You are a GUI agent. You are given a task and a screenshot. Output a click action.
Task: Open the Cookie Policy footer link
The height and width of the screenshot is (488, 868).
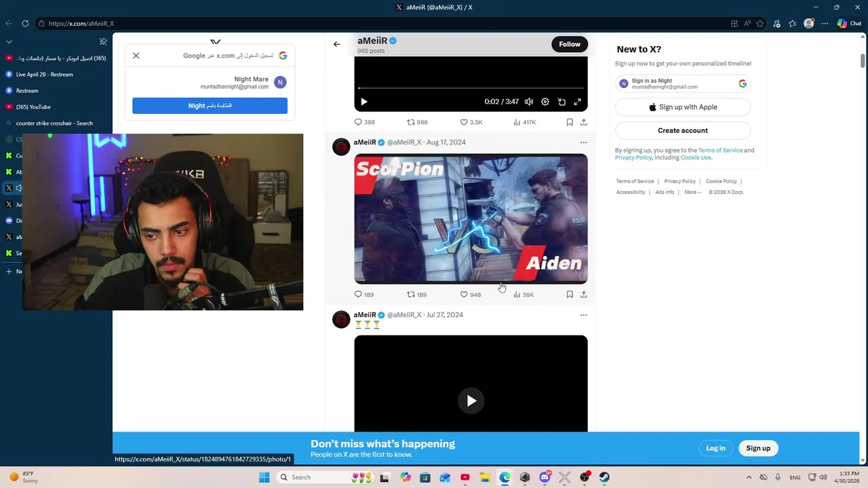coord(721,181)
